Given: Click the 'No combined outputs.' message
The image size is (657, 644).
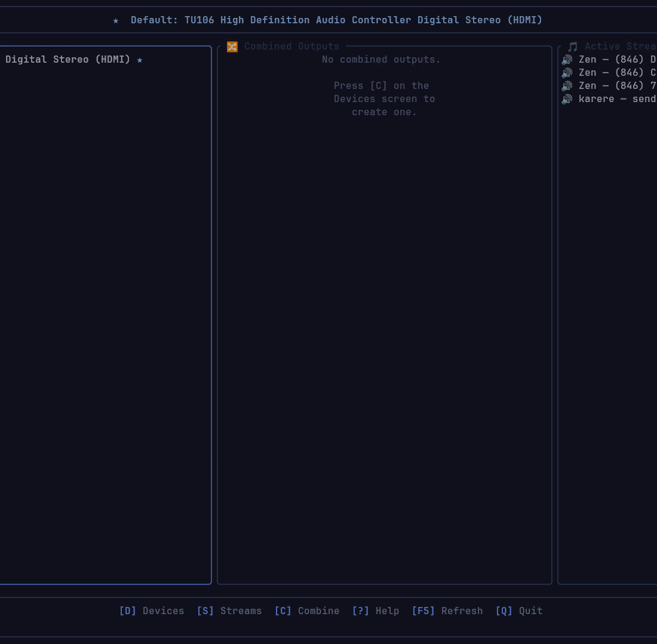Looking at the screenshot, I should 381,60.
